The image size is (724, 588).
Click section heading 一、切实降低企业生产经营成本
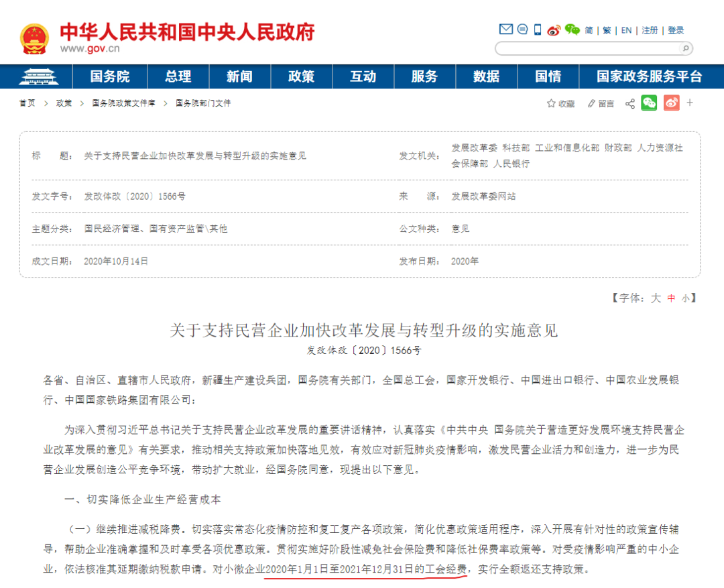point(143,499)
